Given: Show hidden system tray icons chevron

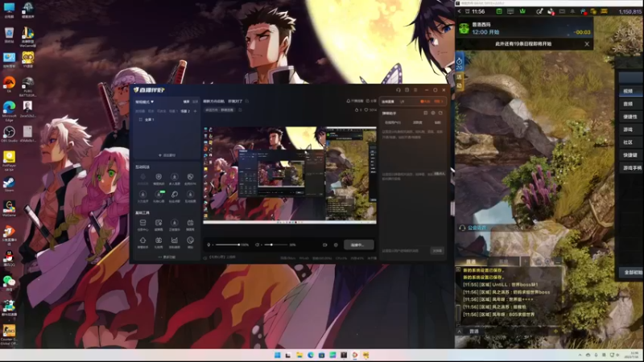Looking at the screenshot, I should [x=580, y=355].
